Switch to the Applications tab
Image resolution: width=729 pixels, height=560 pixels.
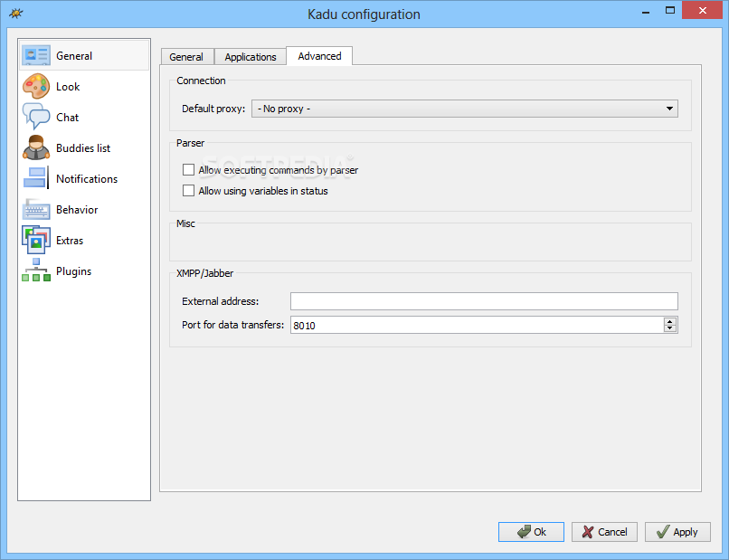pyautogui.click(x=251, y=57)
